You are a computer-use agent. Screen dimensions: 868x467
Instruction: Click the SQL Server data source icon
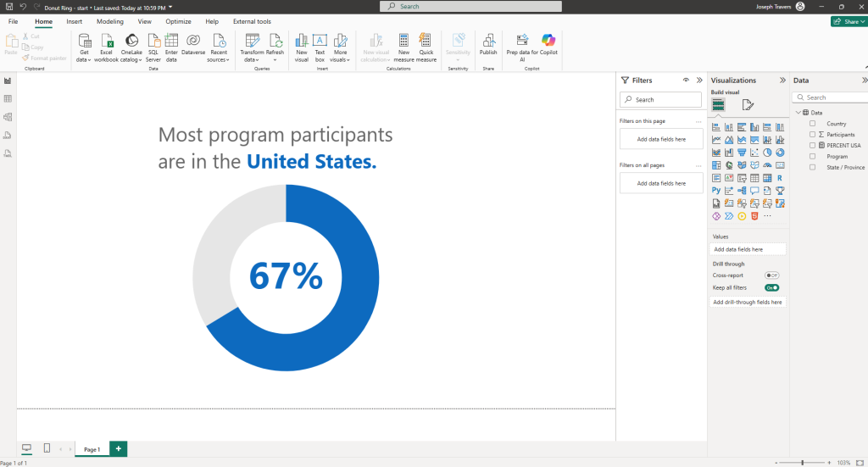153,45
